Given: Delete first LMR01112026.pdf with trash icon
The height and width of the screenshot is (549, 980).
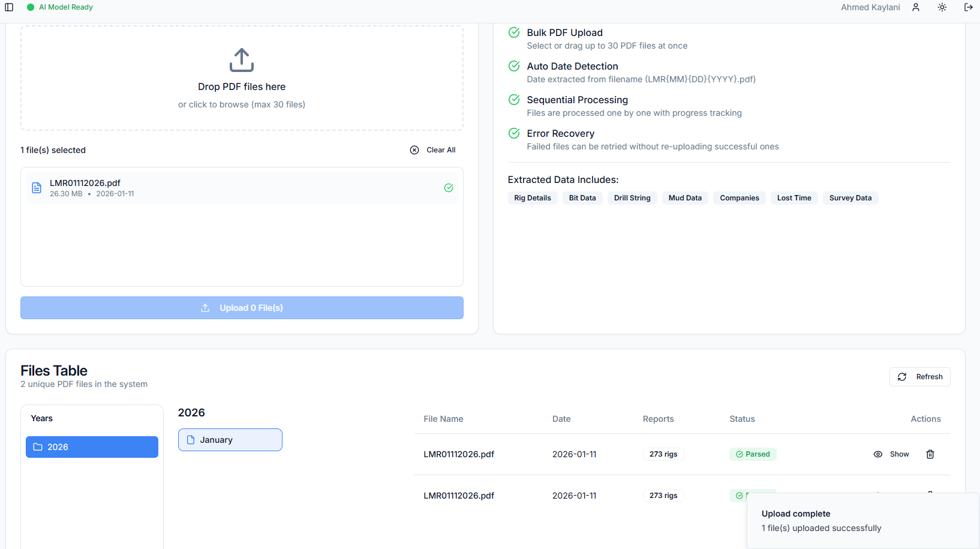Looking at the screenshot, I should coord(930,454).
